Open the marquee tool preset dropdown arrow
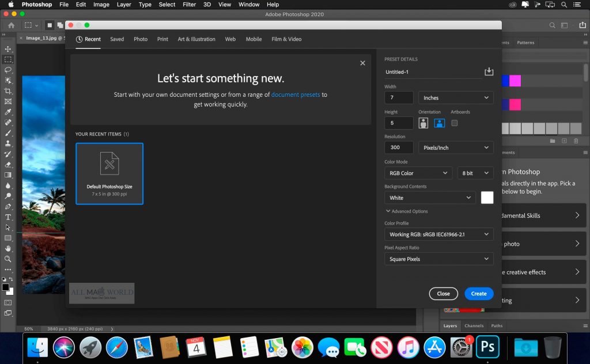Viewport: 590px width, 364px height. (x=36, y=25)
